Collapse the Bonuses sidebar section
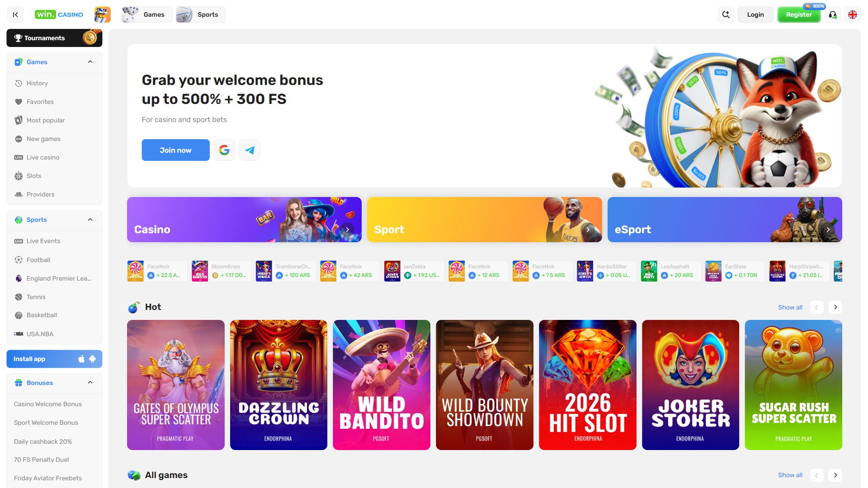Viewport: 868px width, 488px height. pyautogui.click(x=90, y=383)
